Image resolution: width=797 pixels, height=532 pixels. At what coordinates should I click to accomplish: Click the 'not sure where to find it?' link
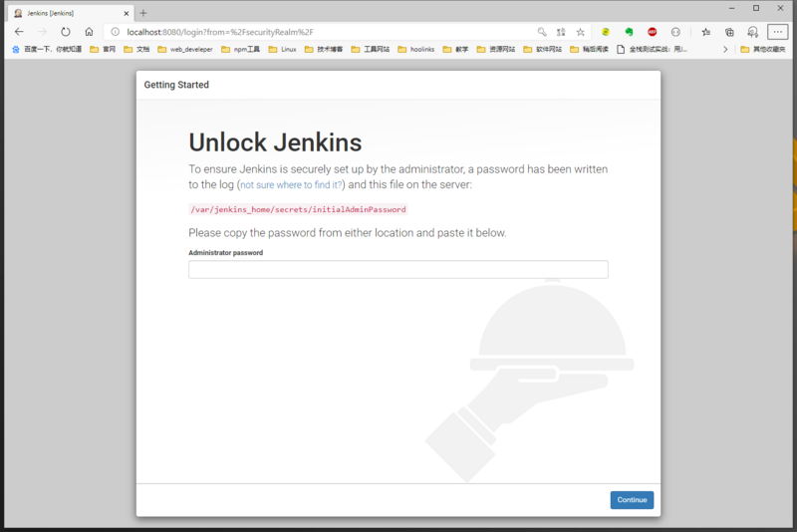click(x=292, y=185)
